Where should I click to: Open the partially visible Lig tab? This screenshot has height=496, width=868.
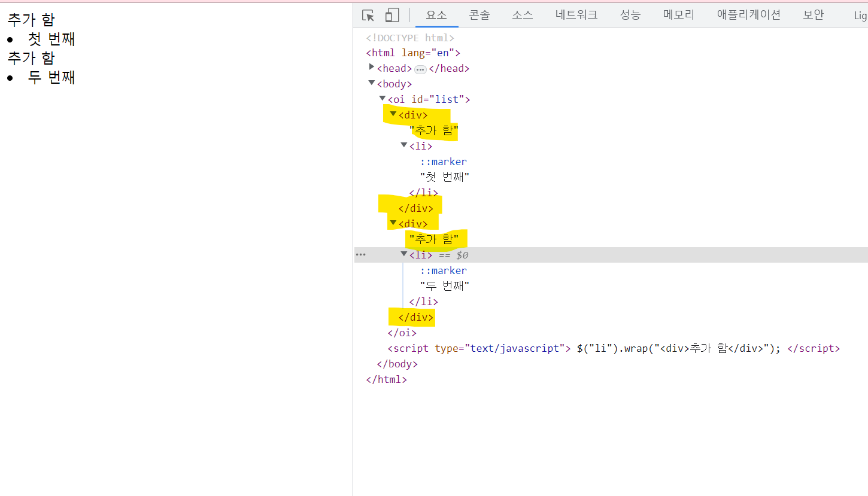click(860, 15)
